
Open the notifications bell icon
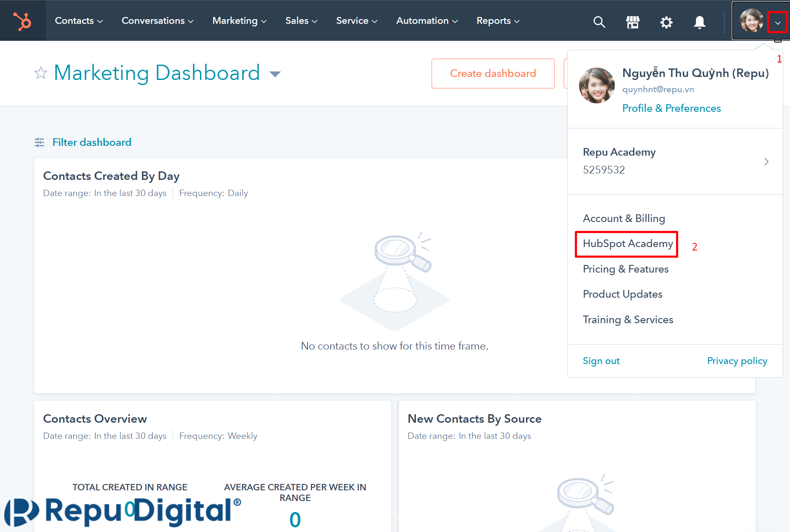[699, 22]
